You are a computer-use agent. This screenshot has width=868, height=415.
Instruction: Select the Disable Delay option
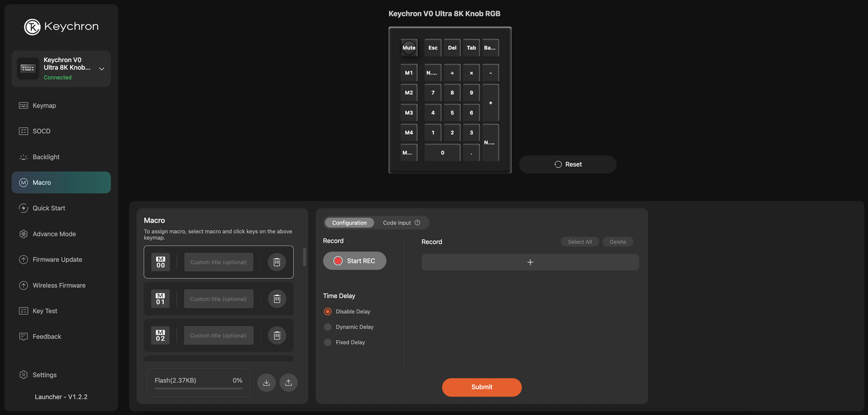328,311
